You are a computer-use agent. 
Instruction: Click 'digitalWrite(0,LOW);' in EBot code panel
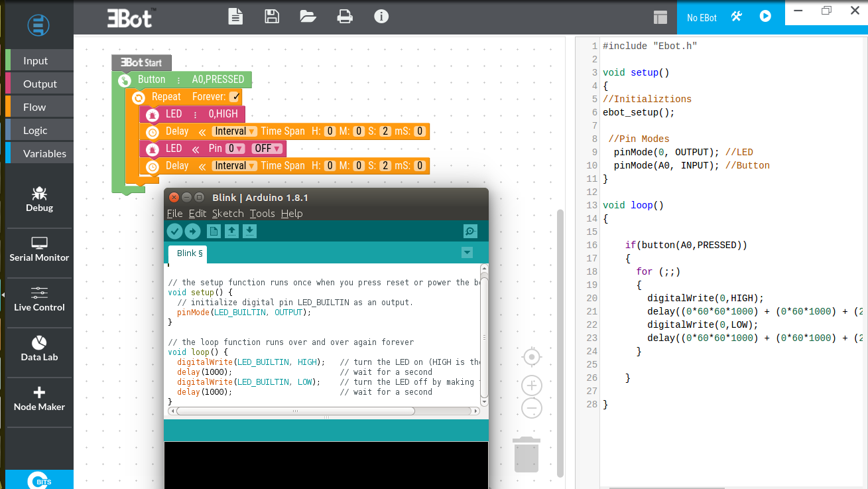point(703,324)
